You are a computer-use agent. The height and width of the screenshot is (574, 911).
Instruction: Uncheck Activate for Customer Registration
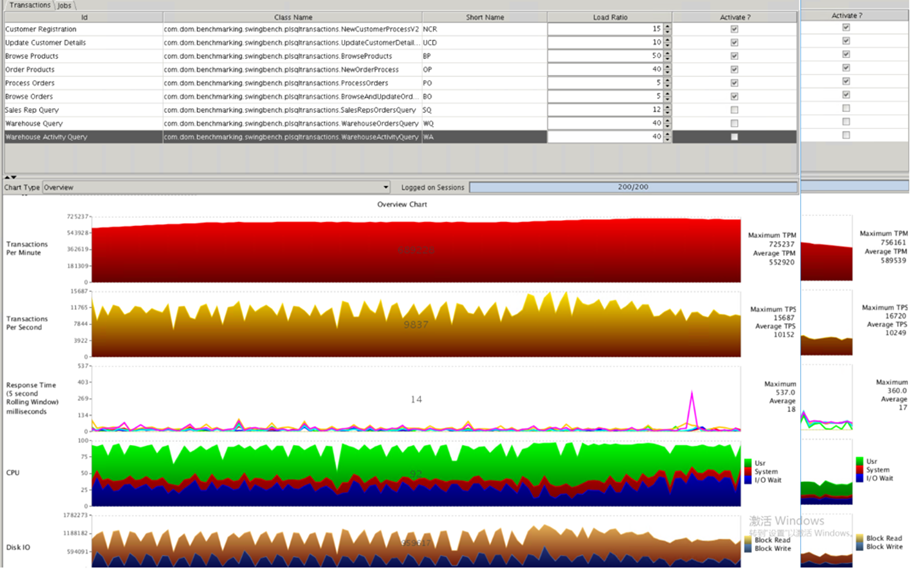coord(734,29)
